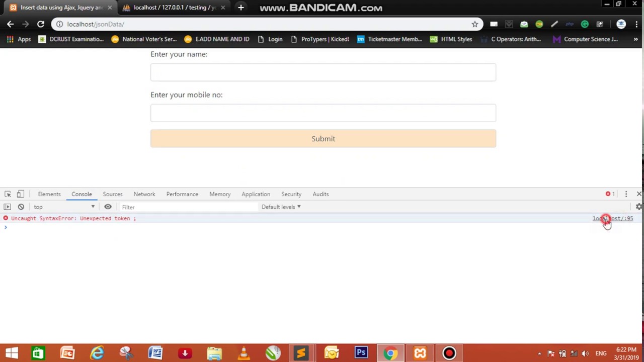Expand the Default levels dropdown
This screenshot has width=644, height=362.
(x=281, y=207)
